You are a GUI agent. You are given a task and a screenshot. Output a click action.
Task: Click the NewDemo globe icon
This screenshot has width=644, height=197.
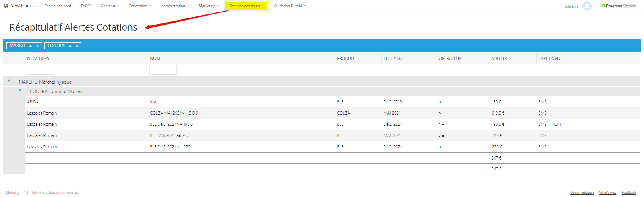(x=6, y=6)
